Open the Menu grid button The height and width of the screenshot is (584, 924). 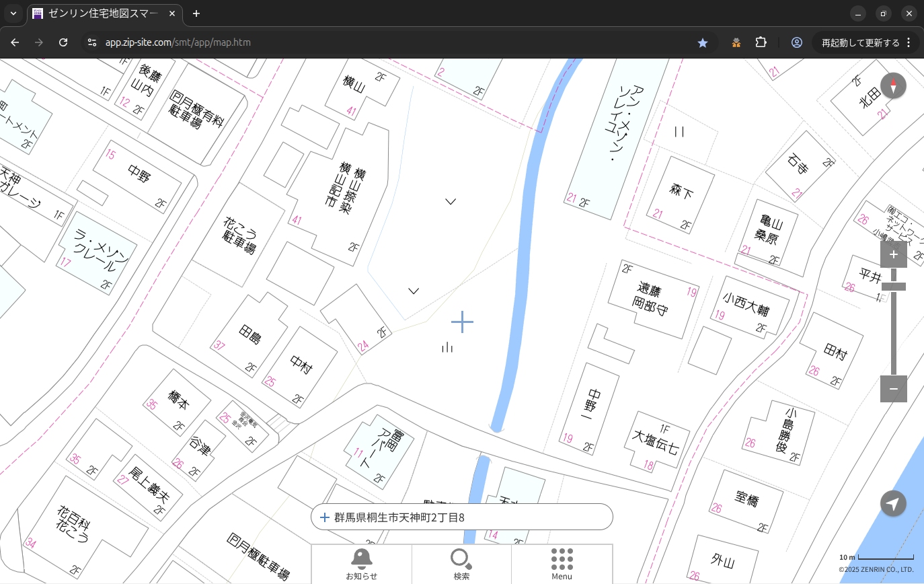pyautogui.click(x=562, y=564)
